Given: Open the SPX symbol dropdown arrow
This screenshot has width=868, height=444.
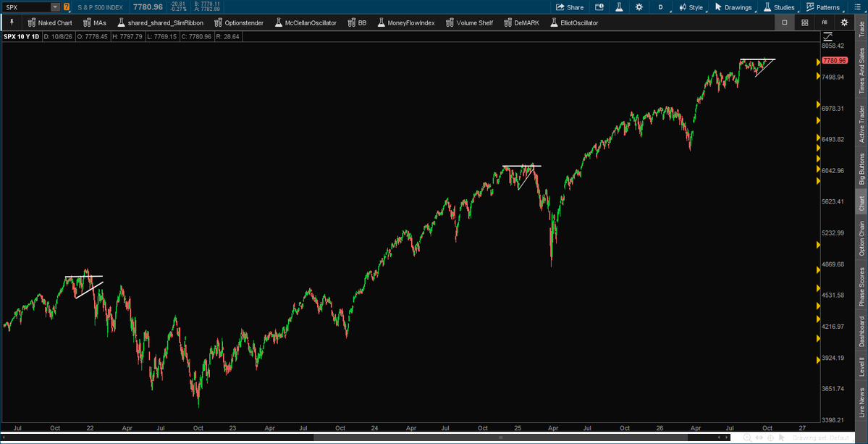Looking at the screenshot, I should (55, 7).
